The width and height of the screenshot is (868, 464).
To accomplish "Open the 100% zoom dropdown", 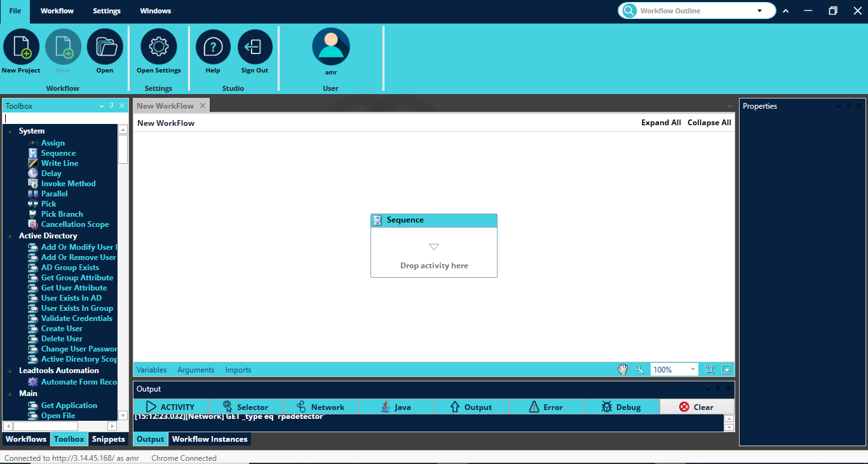I will (x=692, y=369).
